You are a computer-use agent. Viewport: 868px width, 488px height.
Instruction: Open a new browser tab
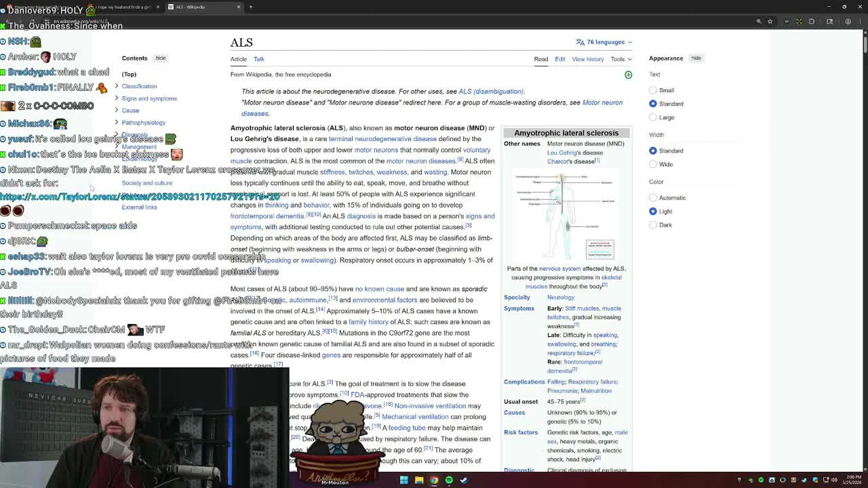pos(251,7)
